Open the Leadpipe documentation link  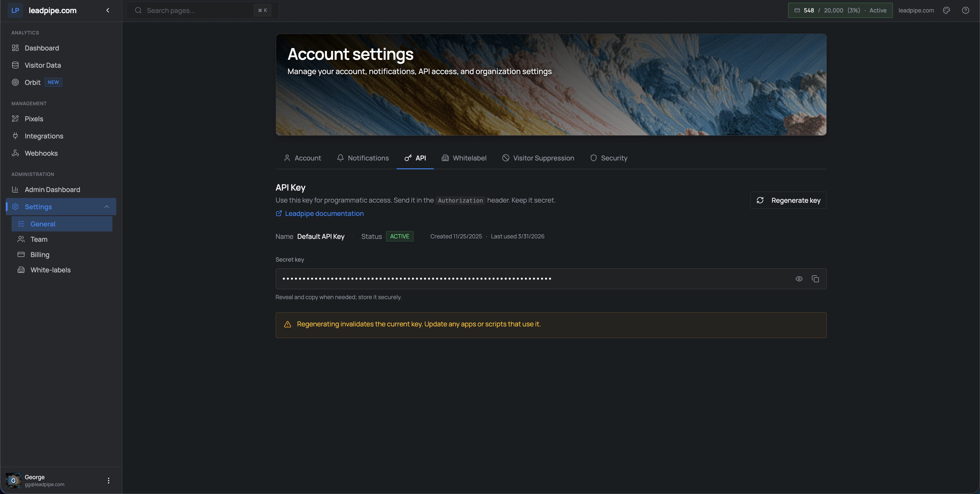[324, 213]
